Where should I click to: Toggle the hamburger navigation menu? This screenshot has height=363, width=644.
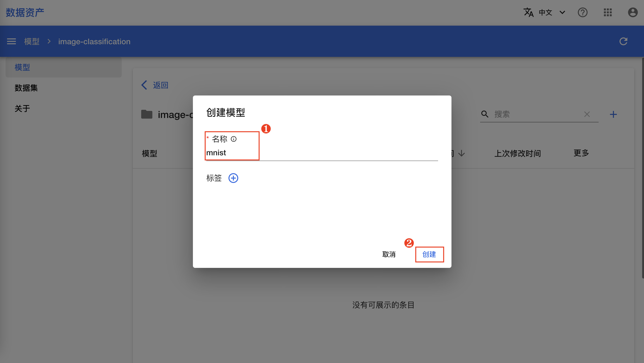11,41
